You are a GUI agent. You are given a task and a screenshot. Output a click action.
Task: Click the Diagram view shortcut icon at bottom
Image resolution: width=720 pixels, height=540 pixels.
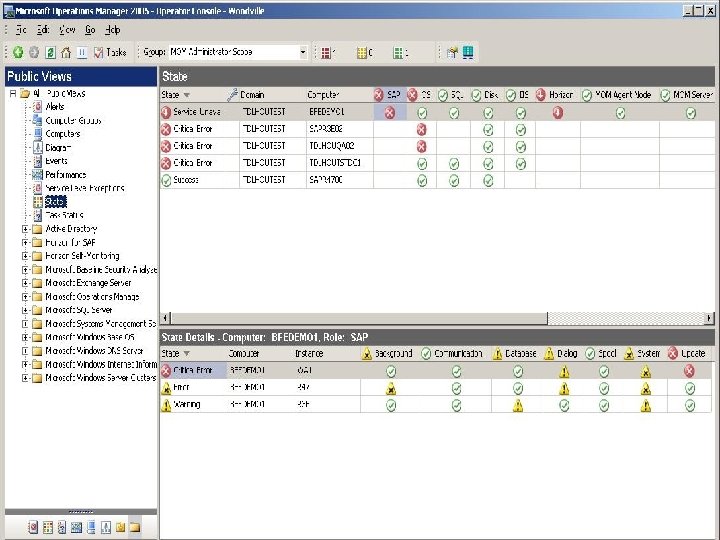pos(106,528)
